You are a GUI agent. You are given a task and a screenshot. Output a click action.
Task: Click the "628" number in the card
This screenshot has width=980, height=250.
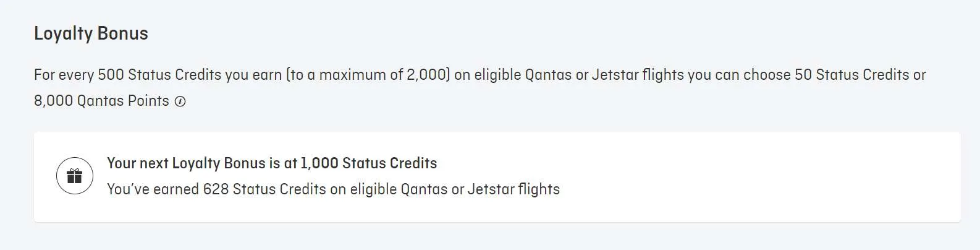coord(216,189)
